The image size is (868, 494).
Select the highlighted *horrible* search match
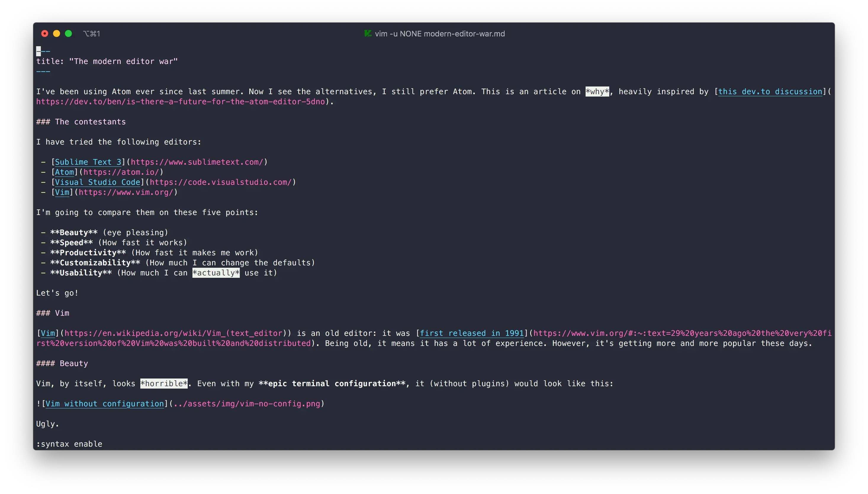(x=164, y=384)
